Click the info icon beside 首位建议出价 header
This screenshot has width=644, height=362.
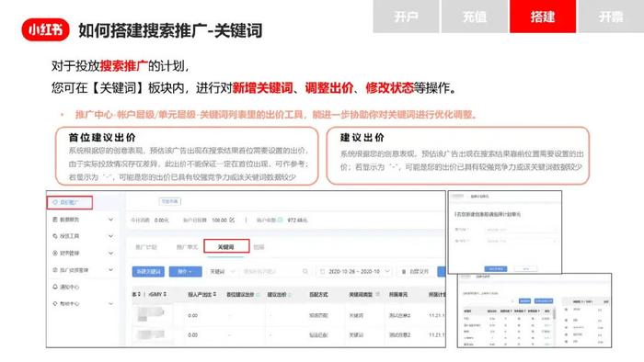(x=258, y=295)
